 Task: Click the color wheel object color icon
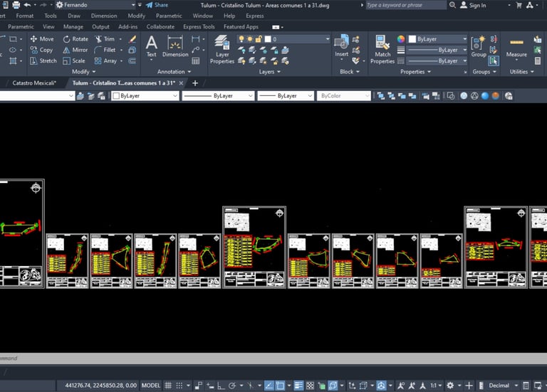pyautogui.click(x=401, y=39)
